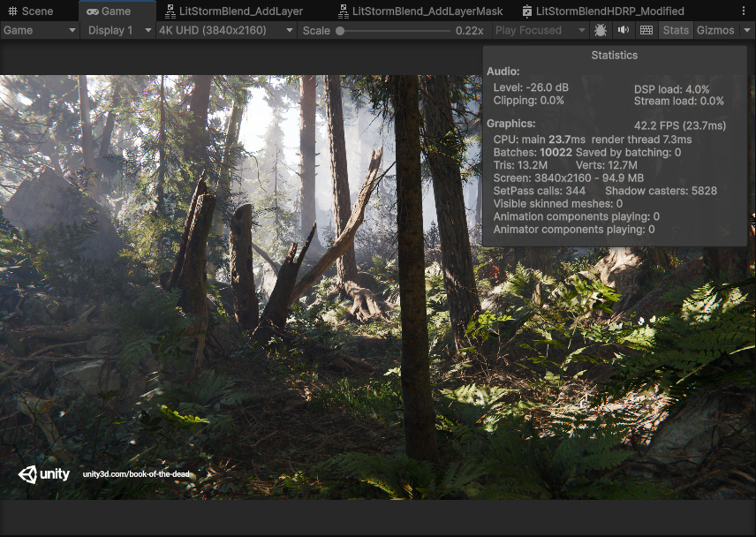Expand the Gizmos dropdown arrow
This screenshot has height=537, width=756.
point(746,30)
